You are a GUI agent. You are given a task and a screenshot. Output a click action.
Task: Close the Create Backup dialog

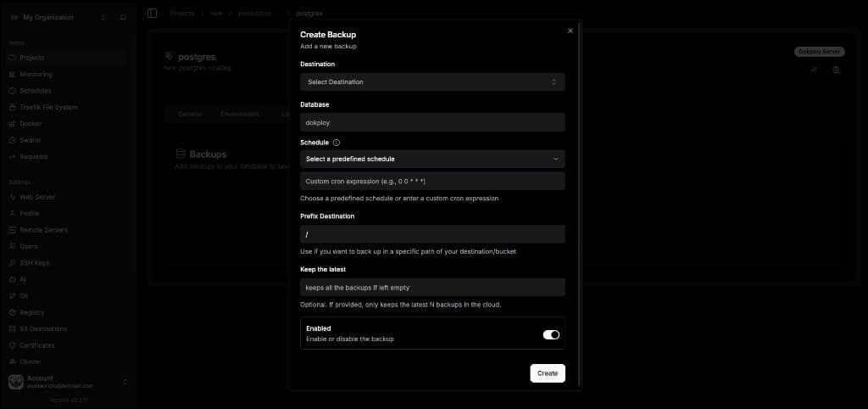tap(570, 31)
